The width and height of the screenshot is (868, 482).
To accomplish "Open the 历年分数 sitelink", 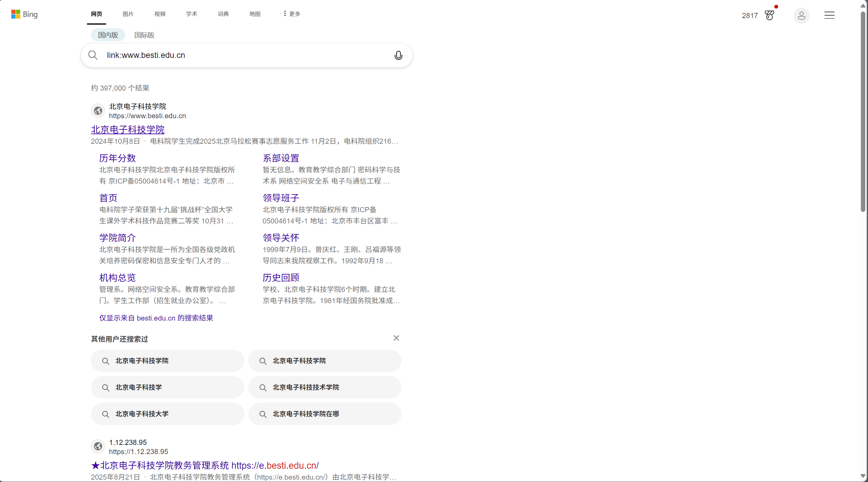I will point(117,158).
